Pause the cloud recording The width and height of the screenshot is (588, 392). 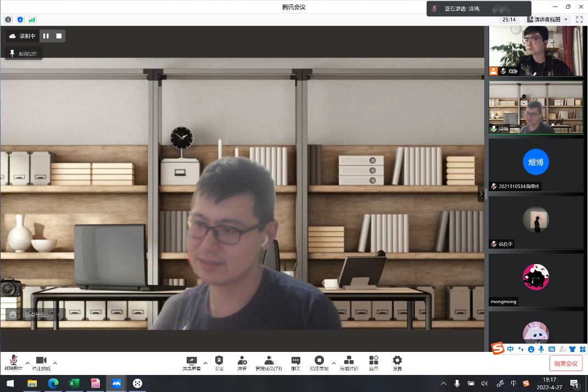(46, 36)
